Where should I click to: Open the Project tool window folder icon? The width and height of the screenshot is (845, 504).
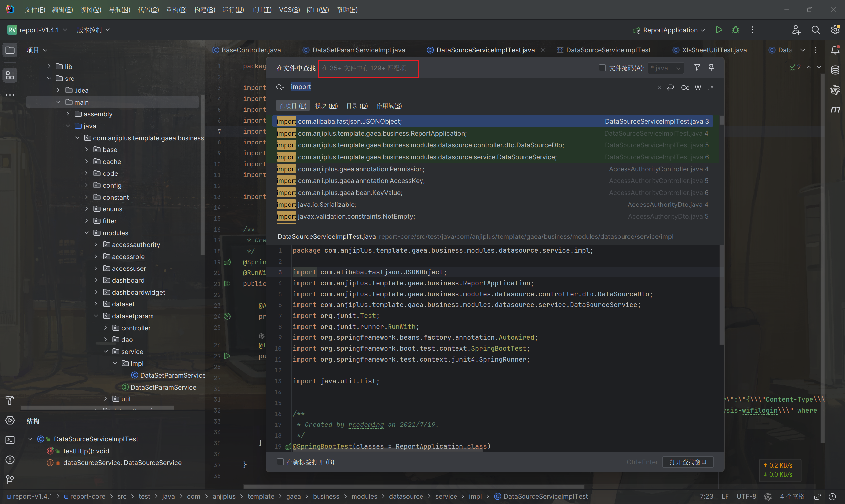(10, 50)
